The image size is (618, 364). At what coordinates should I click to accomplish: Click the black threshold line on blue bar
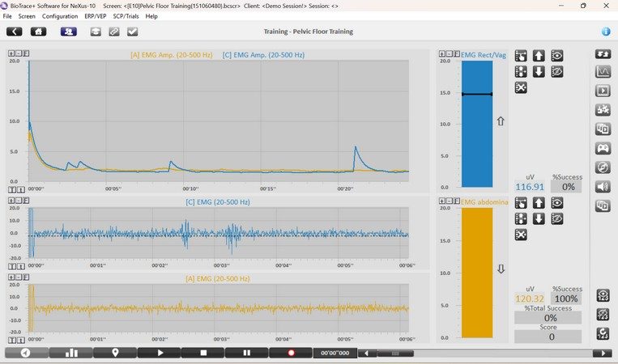click(x=477, y=94)
